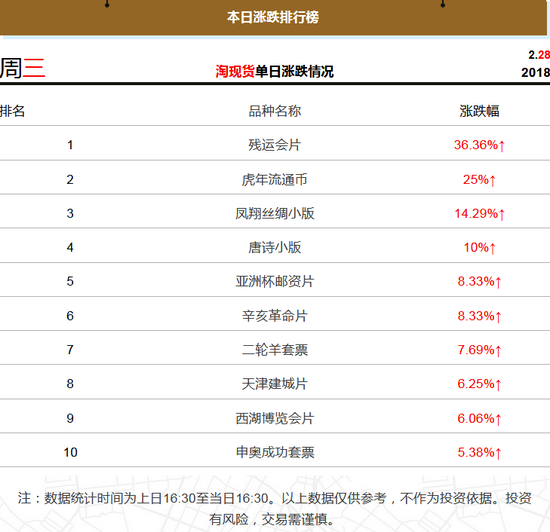Screen dimensions: 550x532
Task: Select the 西湖博览会片 name cell
Action: [275, 418]
